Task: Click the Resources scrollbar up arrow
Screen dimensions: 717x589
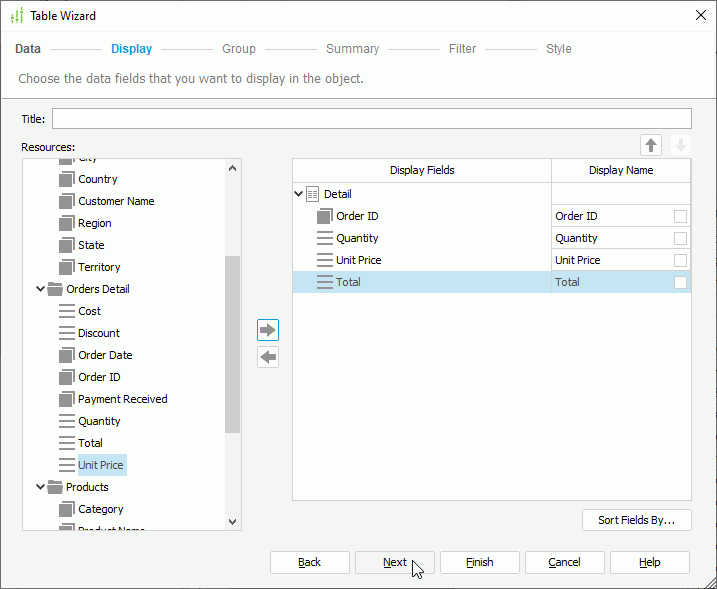Action: [232, 168]
